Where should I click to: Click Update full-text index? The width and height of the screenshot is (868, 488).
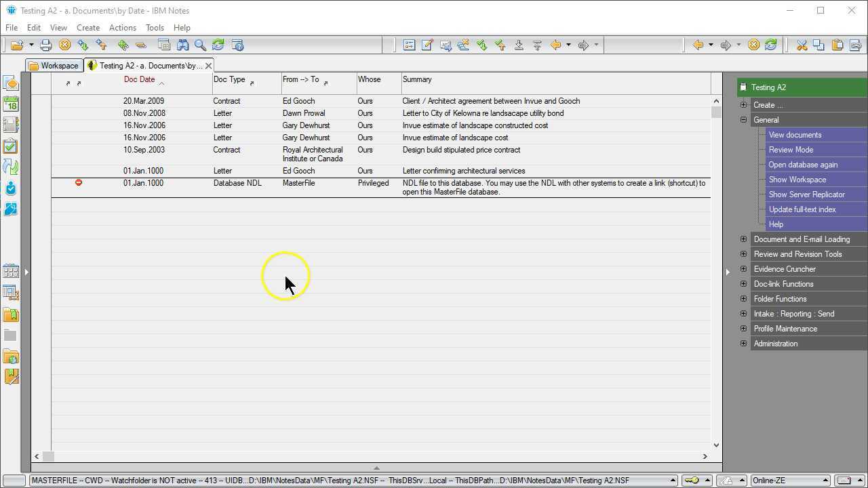(802, 209)
